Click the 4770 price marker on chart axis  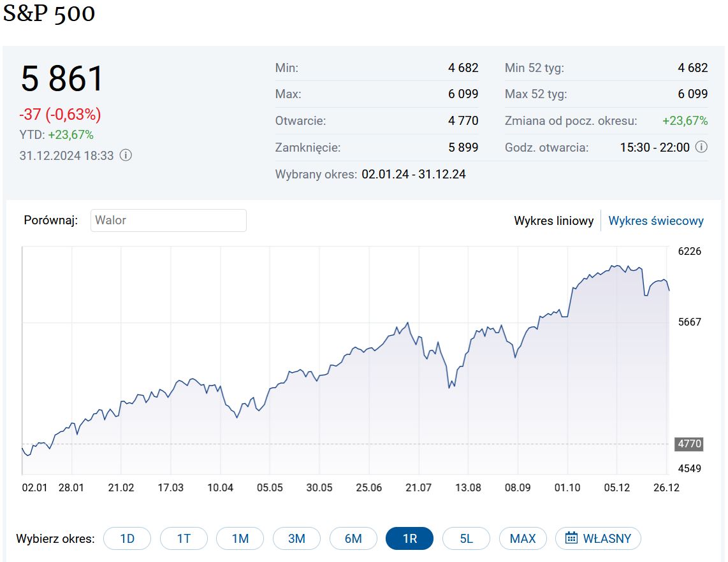(688, 444)
